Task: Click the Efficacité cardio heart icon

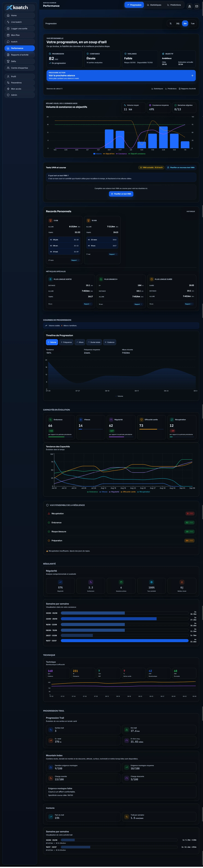Action: point(141,420)
